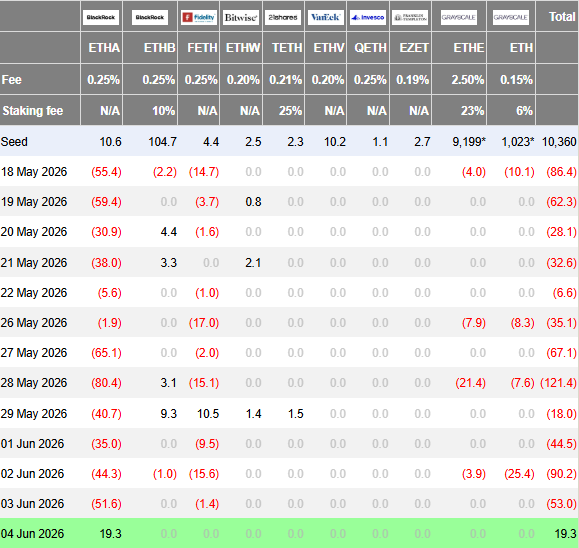
Task: Click the Grayscale logo above ETH column
Action: tap(511, 17)
